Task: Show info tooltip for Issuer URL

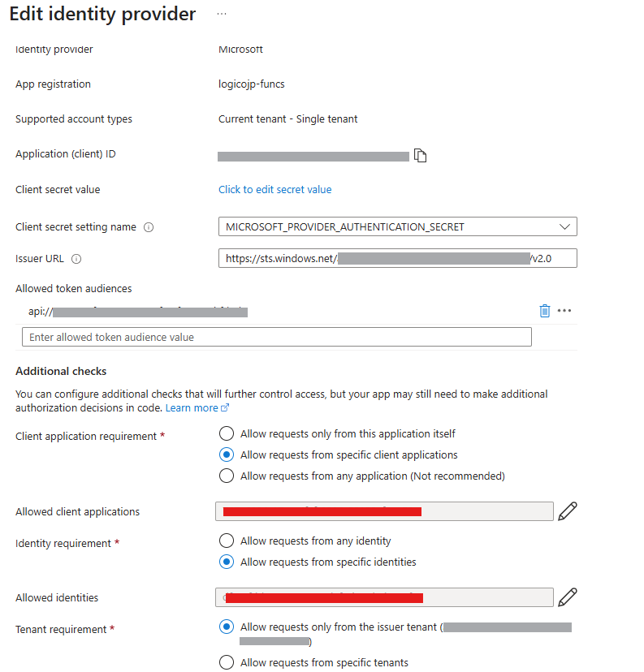Action: coord(76,259)
